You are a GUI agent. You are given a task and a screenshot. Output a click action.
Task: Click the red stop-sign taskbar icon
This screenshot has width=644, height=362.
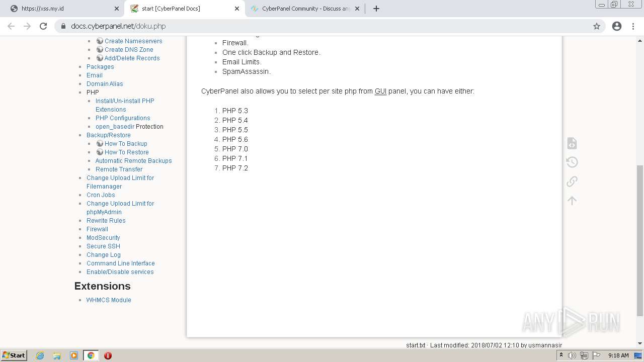coord(108,355)
